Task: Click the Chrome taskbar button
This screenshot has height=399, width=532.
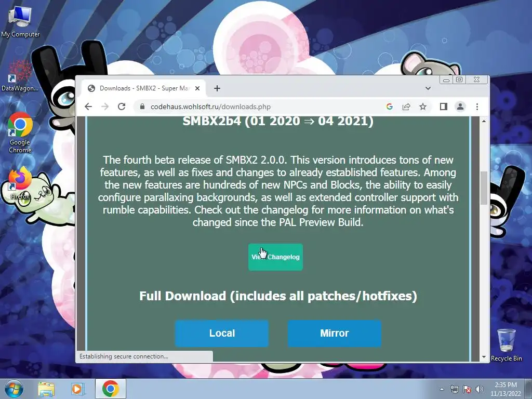Action: coord(111,389)
